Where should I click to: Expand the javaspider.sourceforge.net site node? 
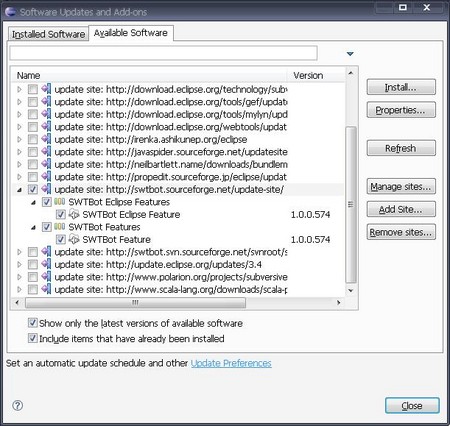click(x=19, y=152)
